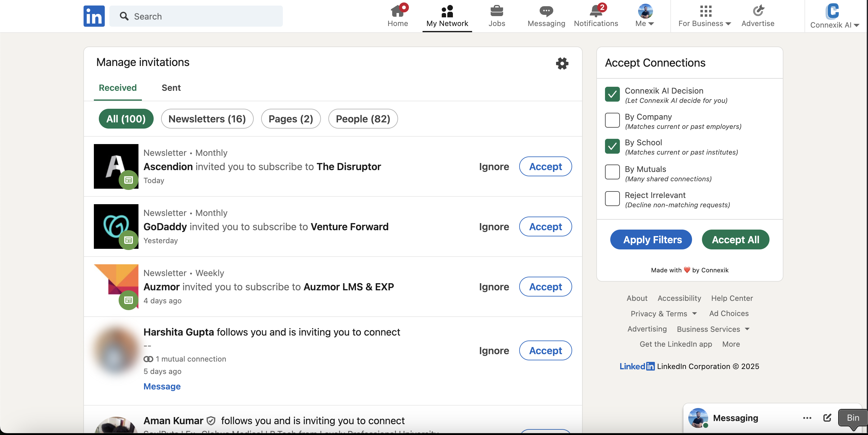Click the Advertise icon
Screen dimensions: 868x435
tap(758, 11)
